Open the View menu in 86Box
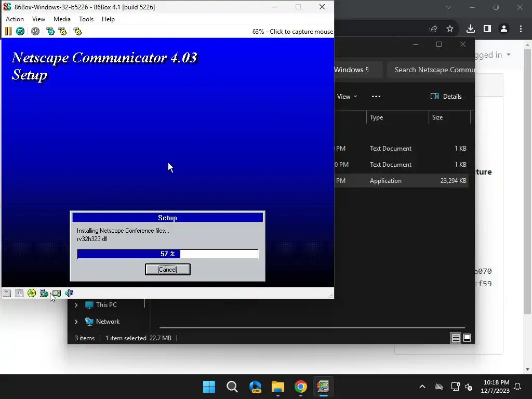The width and height of the screenshot is (532, 399). pyautogui.click(x=38, y=19)
